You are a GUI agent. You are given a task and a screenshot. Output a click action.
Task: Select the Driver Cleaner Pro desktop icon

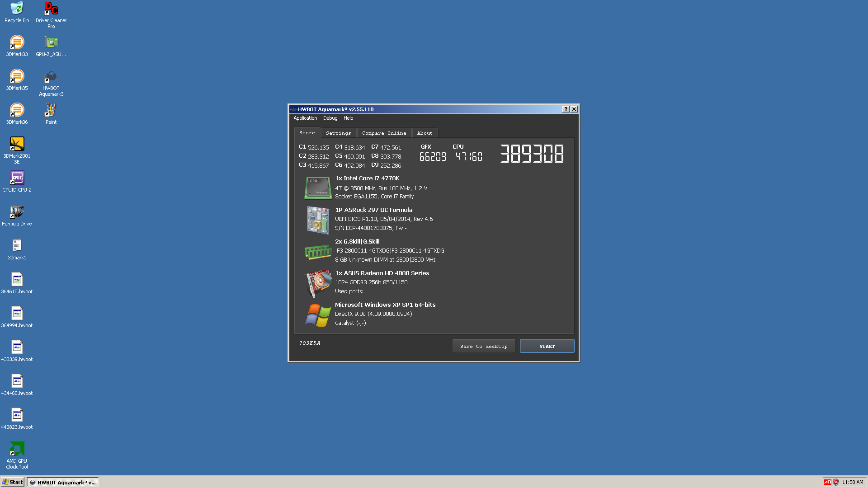[x=51, y=15]
